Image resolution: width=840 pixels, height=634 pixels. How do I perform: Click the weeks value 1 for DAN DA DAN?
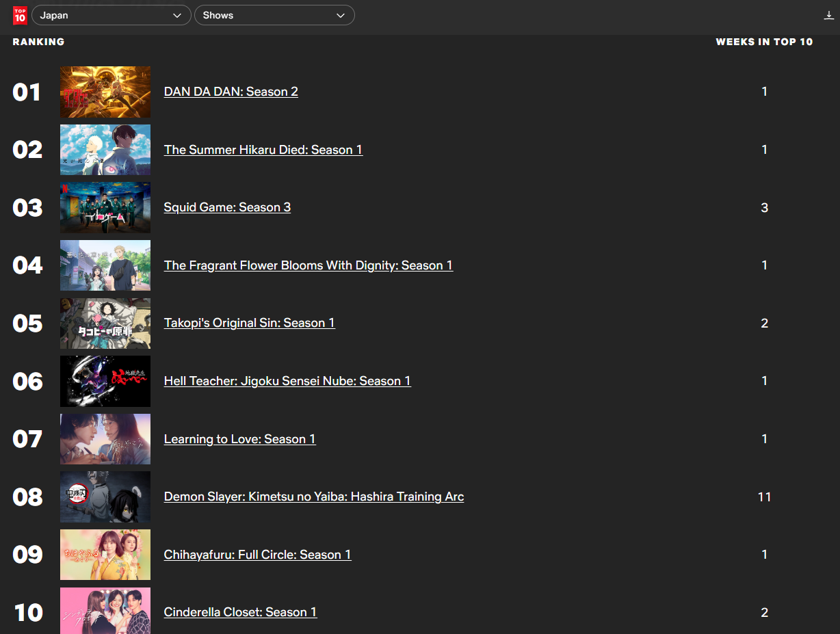pos(765,92)
